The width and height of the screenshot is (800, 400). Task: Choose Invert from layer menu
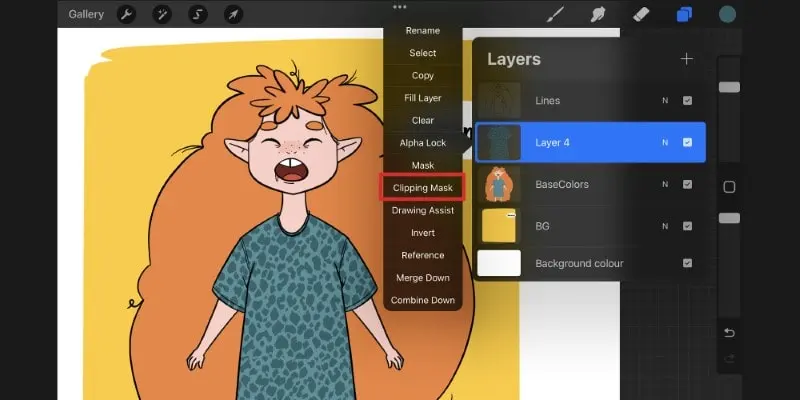click(422, 233)
